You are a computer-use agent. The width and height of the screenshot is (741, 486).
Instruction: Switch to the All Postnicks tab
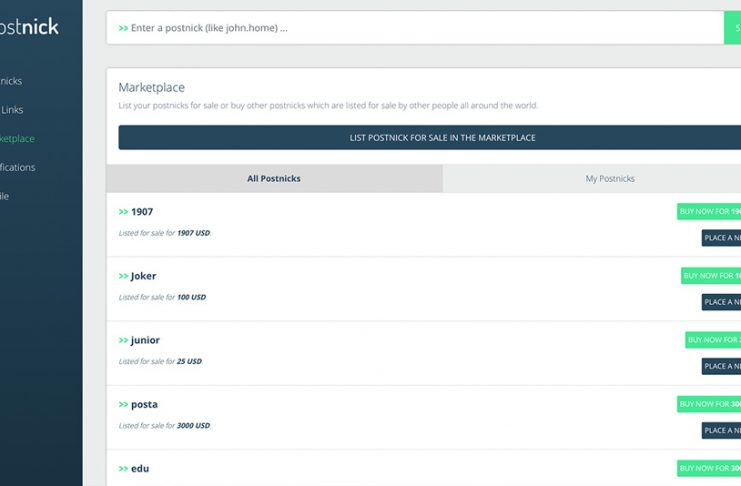[275, 179]
